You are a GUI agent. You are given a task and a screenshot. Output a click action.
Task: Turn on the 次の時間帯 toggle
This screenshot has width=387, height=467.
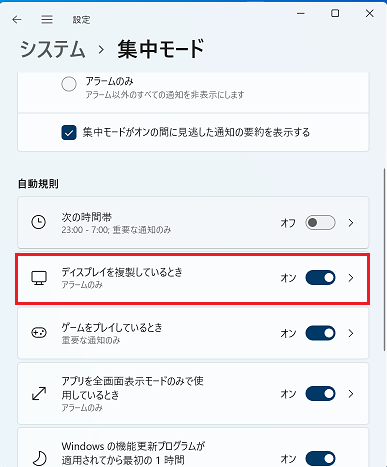tap(320, 223)
